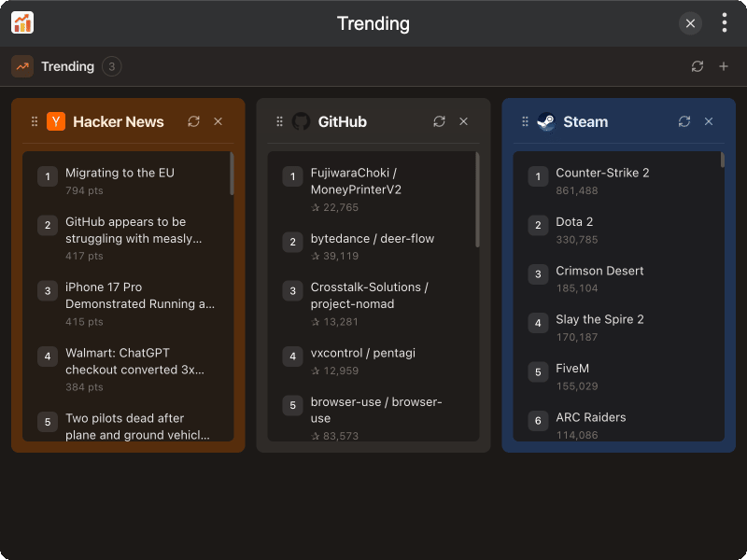Click the Hacker News Y logo
Image resolution: width=747 pixels, height=560 pixels.
tap(56, 121)
